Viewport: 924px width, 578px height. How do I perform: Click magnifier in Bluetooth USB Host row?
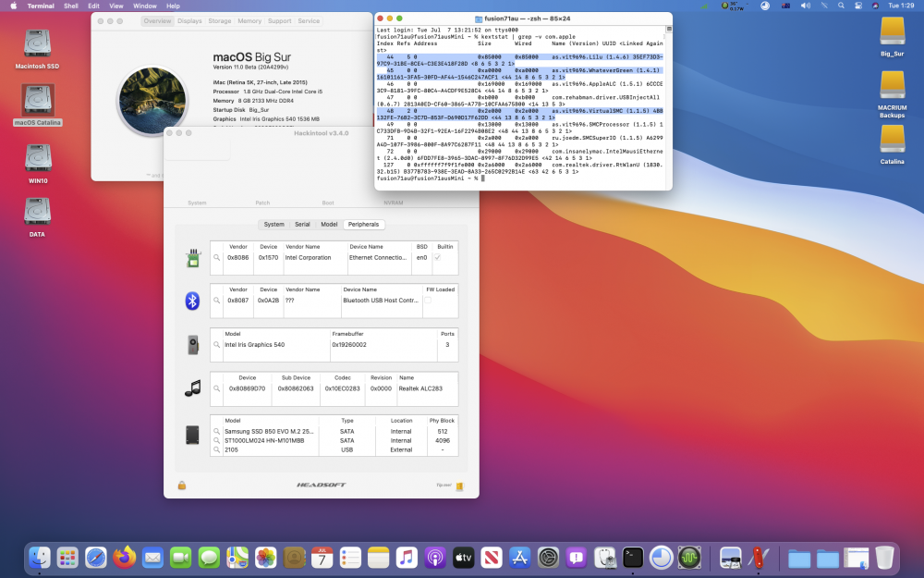point(217,301)
